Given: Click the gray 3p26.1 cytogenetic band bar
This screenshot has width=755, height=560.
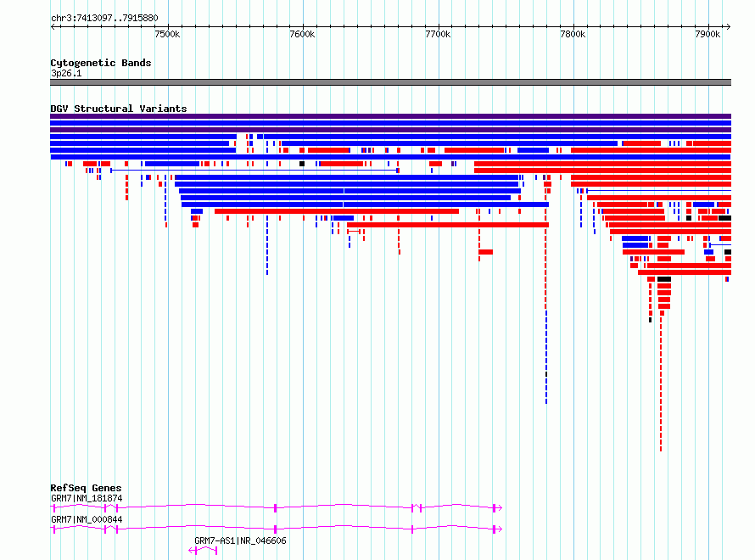Looking at the screenshot, I should 390,82.
